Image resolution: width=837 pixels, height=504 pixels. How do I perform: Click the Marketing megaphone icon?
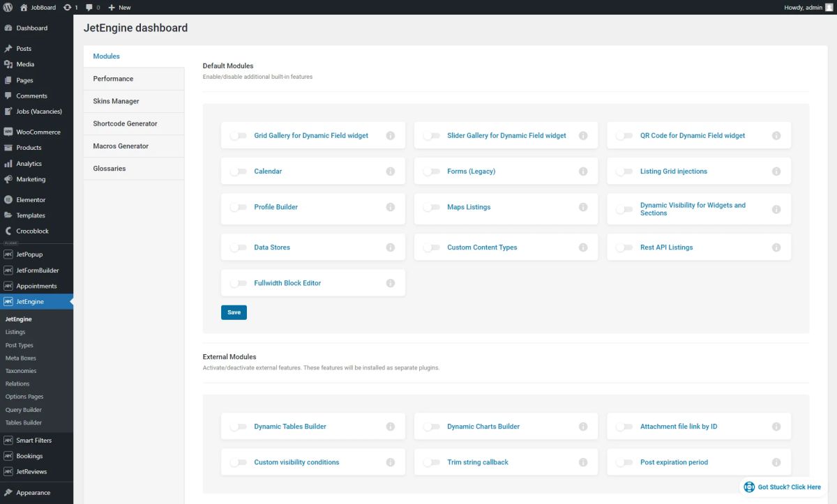click(8, 179)
